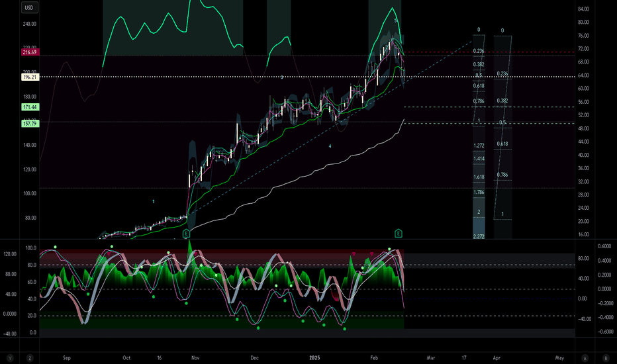The height and width of the screenshot is (364, 617).
Task: Click the Sep label on time axis
Action: (67, 357)
